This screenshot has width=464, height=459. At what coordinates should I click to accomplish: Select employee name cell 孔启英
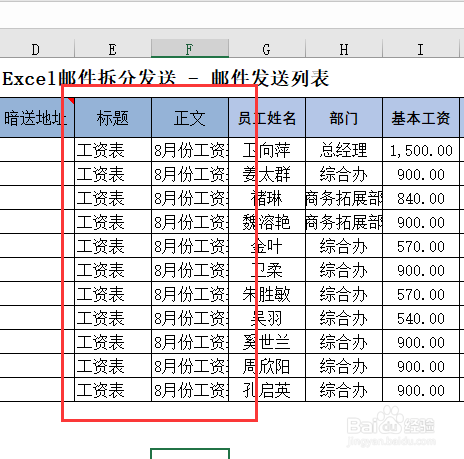click(x=267, y=390)
